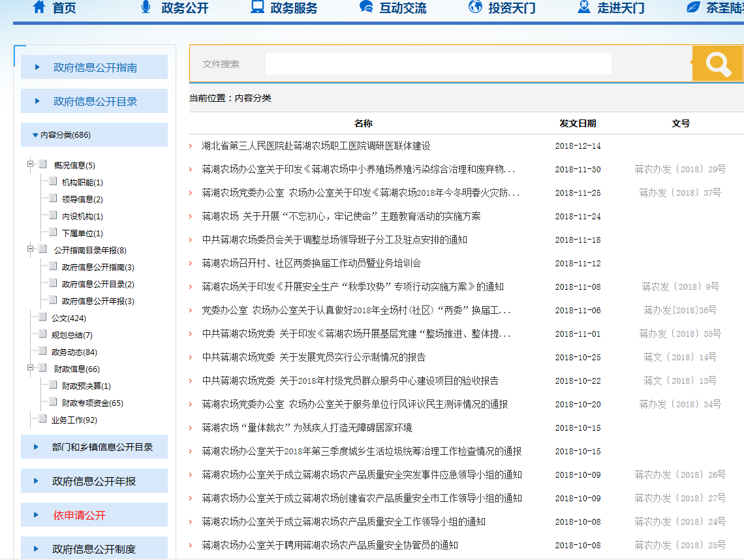Open the 湖北省第三人民医院 调研医联体建设 article
Screen dimensions: 744x560
316,146
